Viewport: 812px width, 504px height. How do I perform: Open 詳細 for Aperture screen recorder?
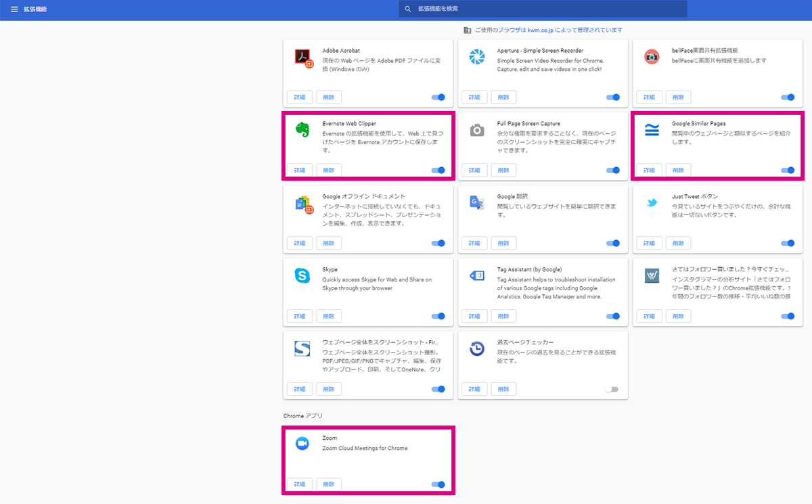(x=474, y=97)
